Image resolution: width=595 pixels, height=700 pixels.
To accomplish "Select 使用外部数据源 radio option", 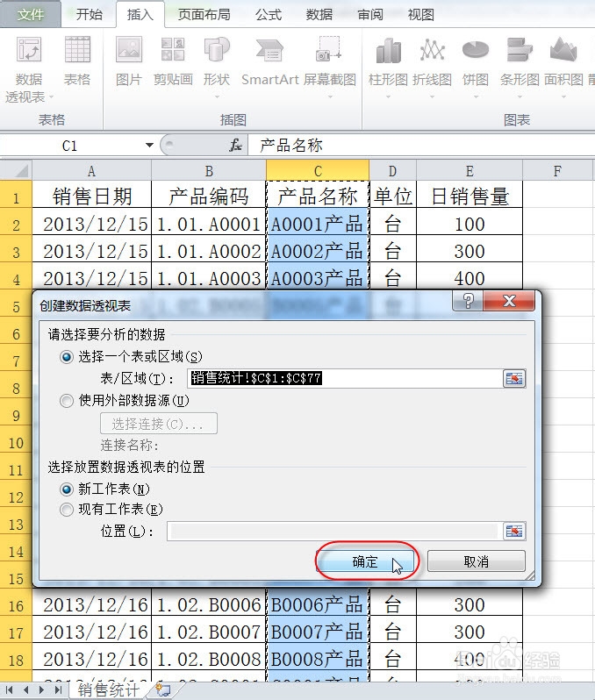I will tap(67, 401).
